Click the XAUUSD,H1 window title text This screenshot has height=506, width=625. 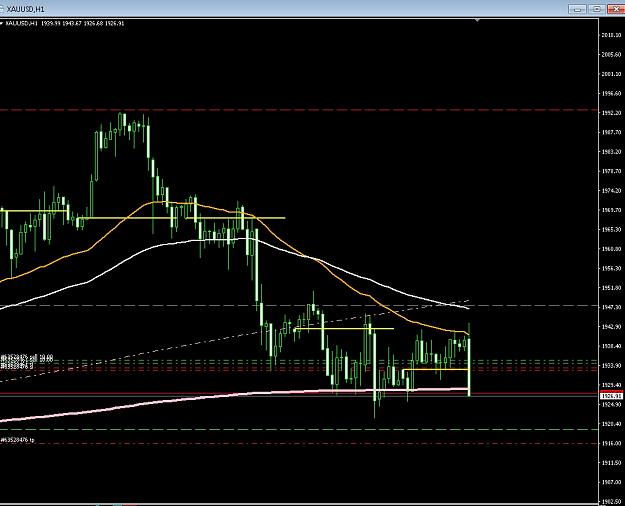tap(26, 9)
